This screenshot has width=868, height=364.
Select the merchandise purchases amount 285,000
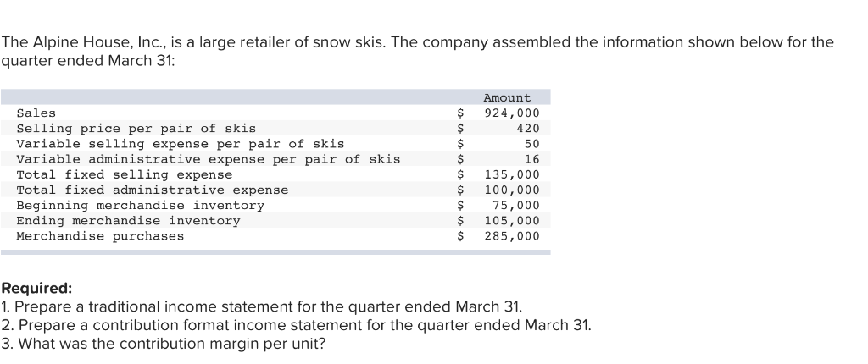(511, 235)
